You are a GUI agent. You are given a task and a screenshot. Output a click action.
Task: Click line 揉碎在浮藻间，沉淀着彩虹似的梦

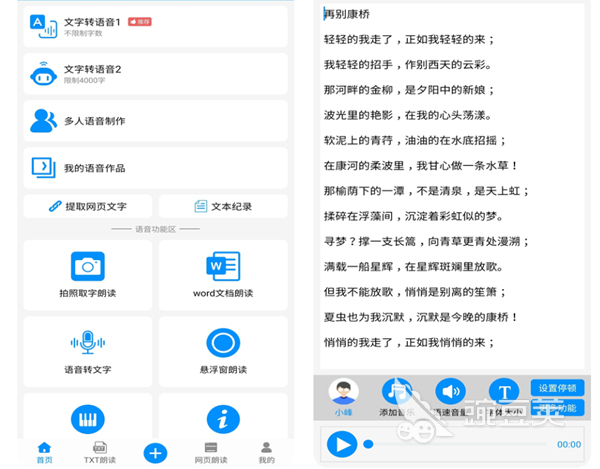[x=414, y=216]
